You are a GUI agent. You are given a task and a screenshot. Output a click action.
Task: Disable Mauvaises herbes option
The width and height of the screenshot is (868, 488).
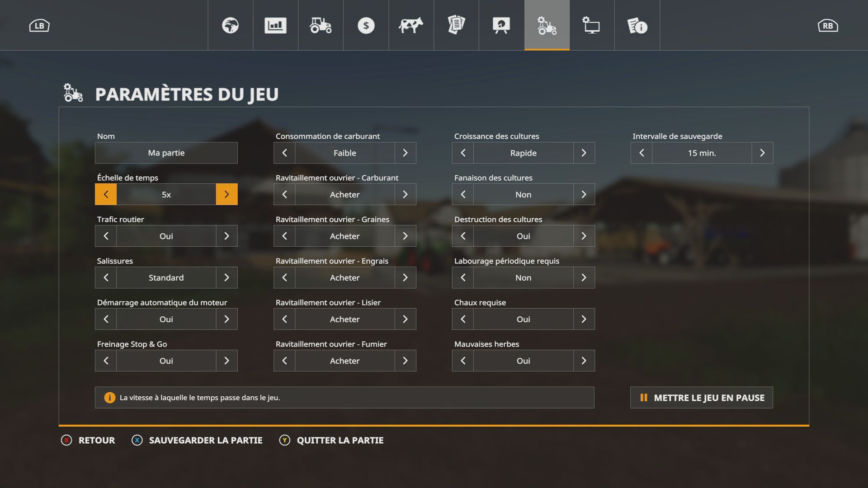584,361
